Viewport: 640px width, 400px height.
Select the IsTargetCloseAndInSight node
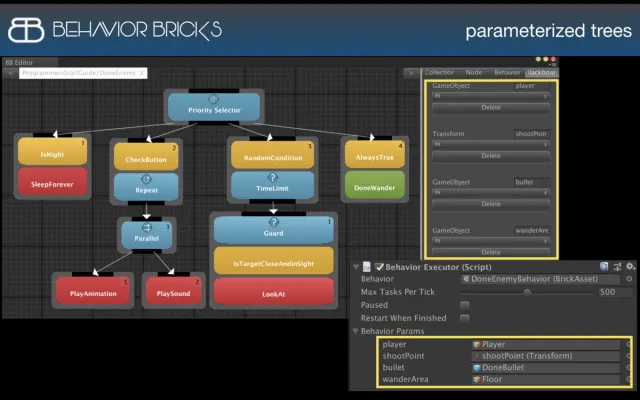coord(273,261)
